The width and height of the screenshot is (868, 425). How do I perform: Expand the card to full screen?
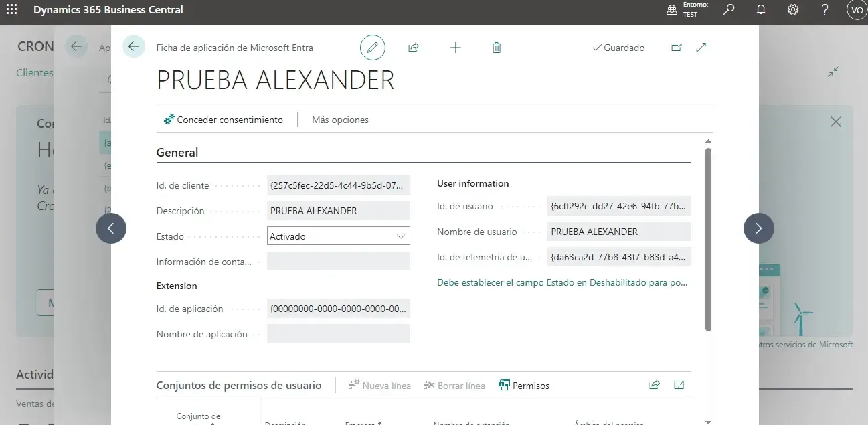pyautogui.click(x=701, y=48)
